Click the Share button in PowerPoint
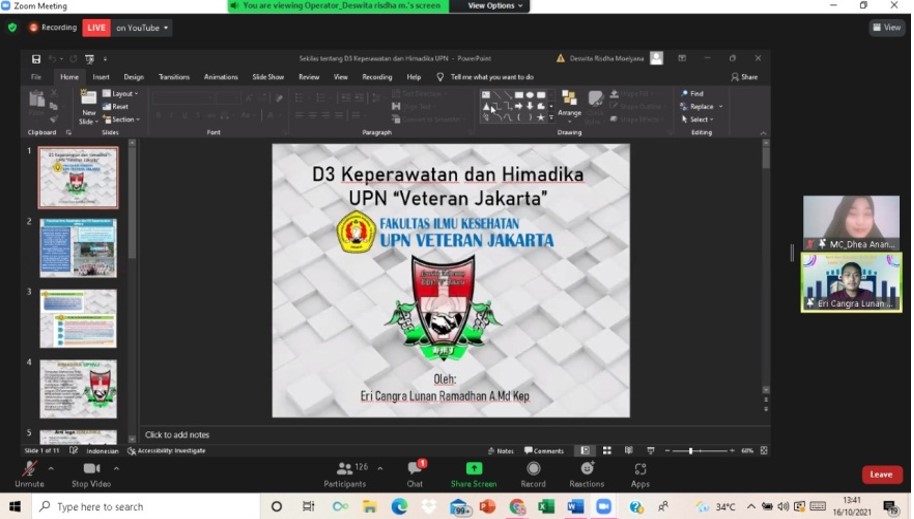914x519 pixels. [744, 77]
